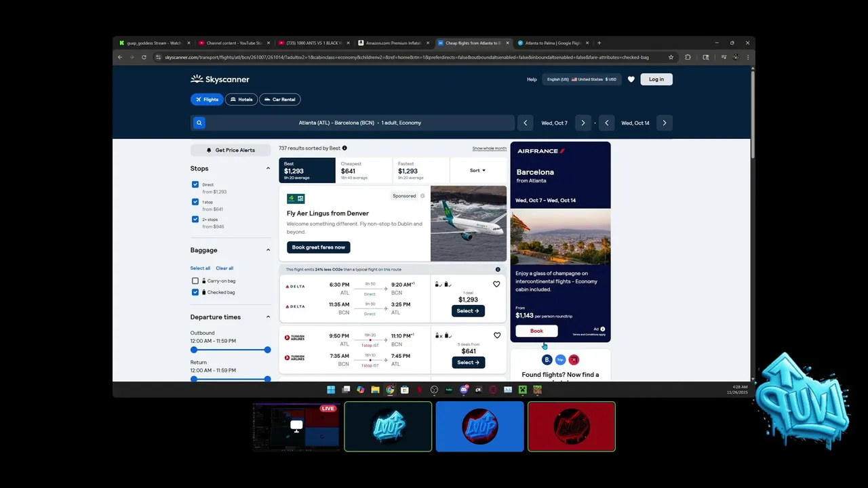The width and height of the screenshot is (868, 488).
Task: Uncheck the Checked bag checkbox
Action: click(x=195, y=292)
